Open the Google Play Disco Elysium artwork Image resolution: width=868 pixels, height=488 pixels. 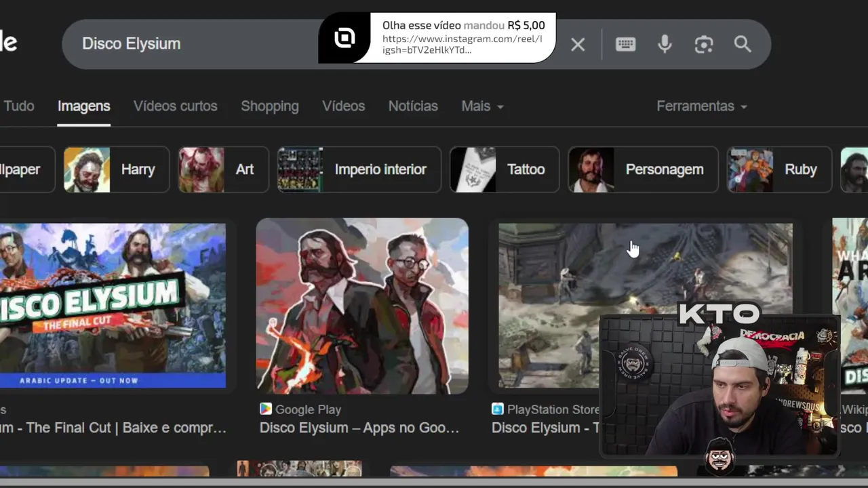[x=362, y=306]
